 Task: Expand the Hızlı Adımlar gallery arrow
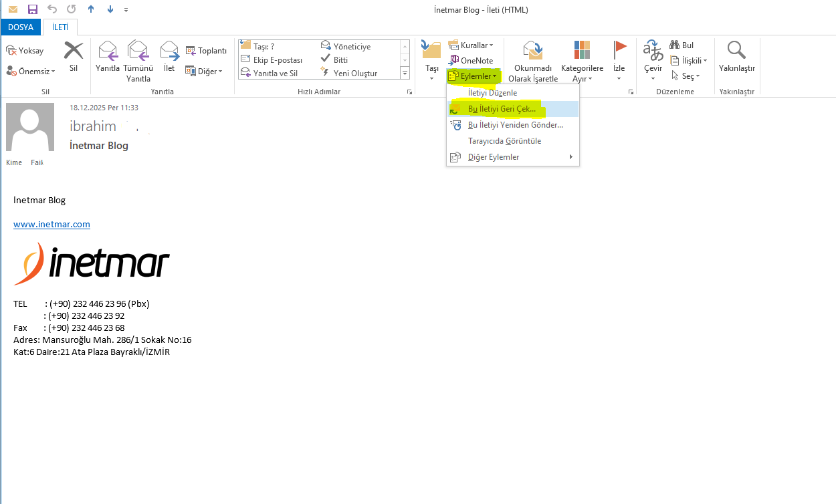[x=405, y=73]
